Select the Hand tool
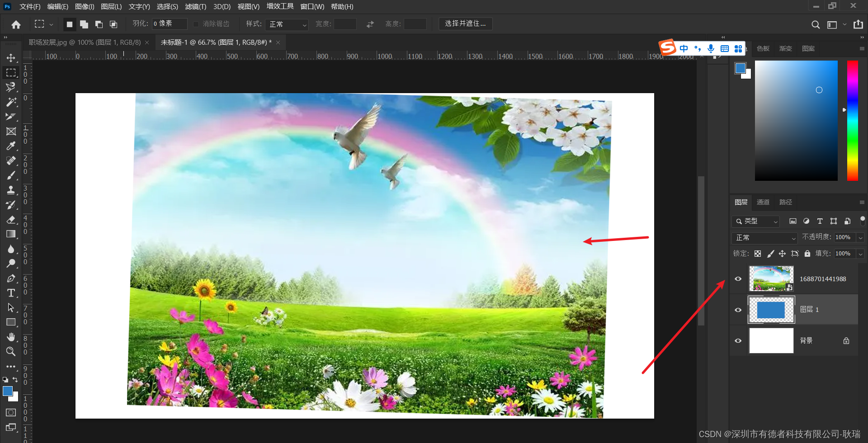 click(11, 337)
